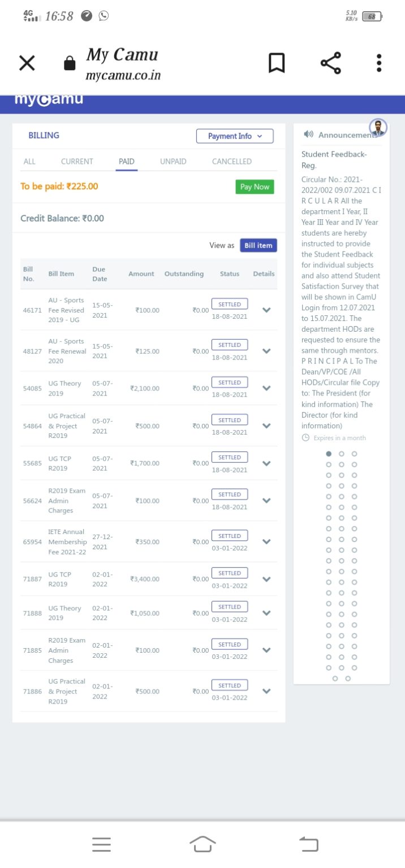Screen dimensions: 405x868
Task: Switch to the UNPAID billing tab
Action: (173, 162)
